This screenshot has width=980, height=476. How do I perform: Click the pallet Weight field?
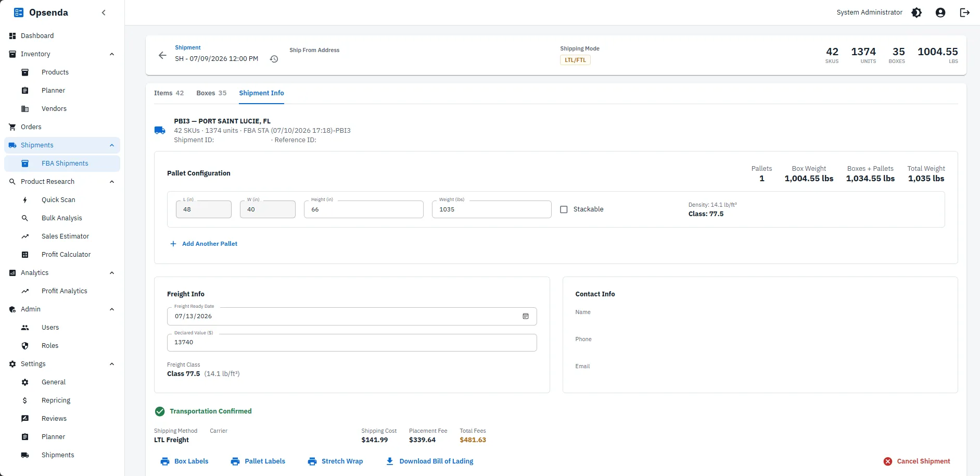pyautogui.click(x=492, y=209)
